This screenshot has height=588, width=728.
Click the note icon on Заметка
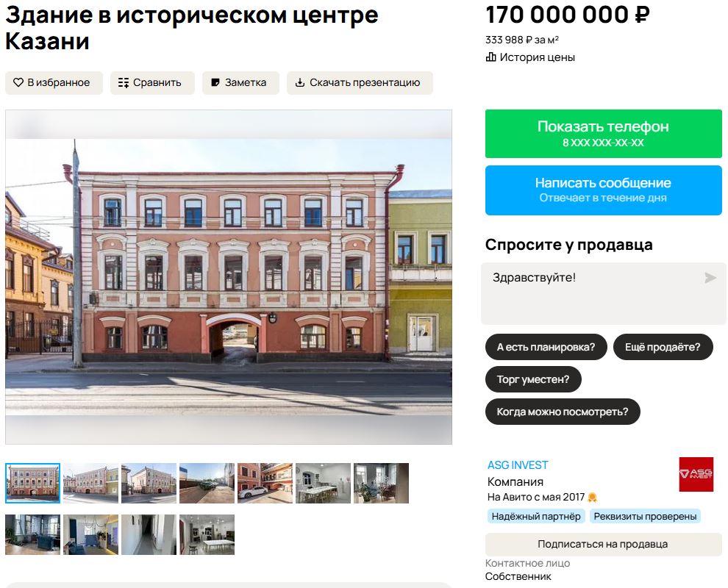215,82
